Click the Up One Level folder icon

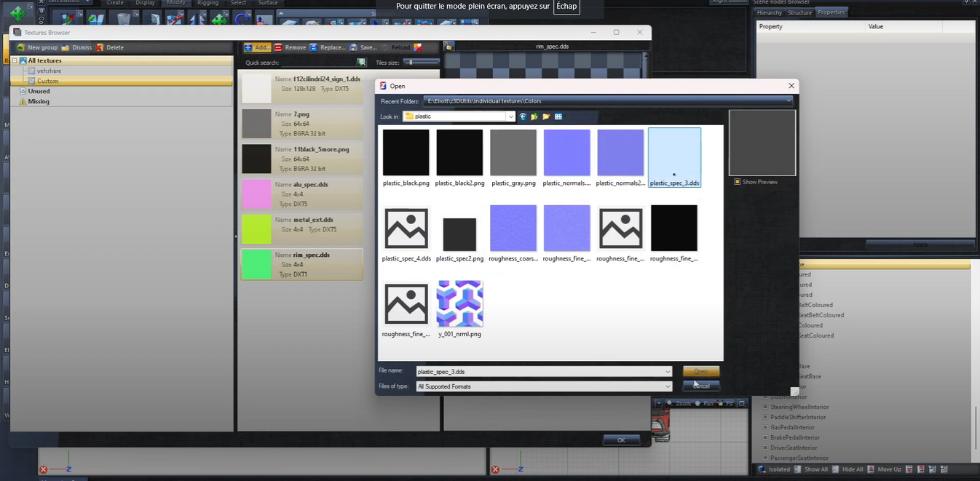[x=534, y=116]
